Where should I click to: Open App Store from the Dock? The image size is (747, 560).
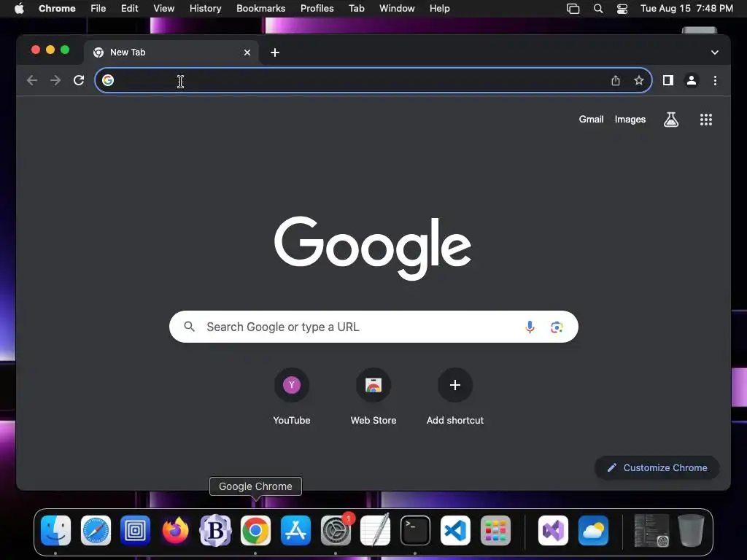tap(295, 531)
